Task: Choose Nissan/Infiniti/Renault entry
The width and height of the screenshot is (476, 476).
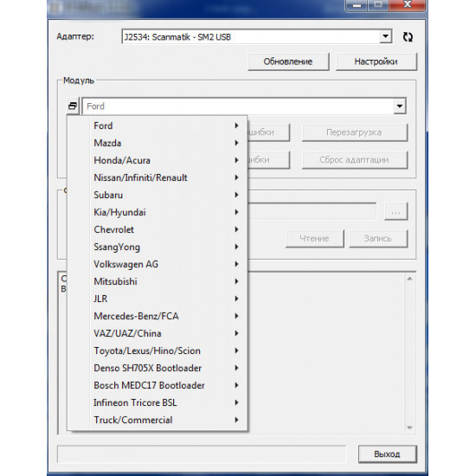Action: click(x=157, y=177)
